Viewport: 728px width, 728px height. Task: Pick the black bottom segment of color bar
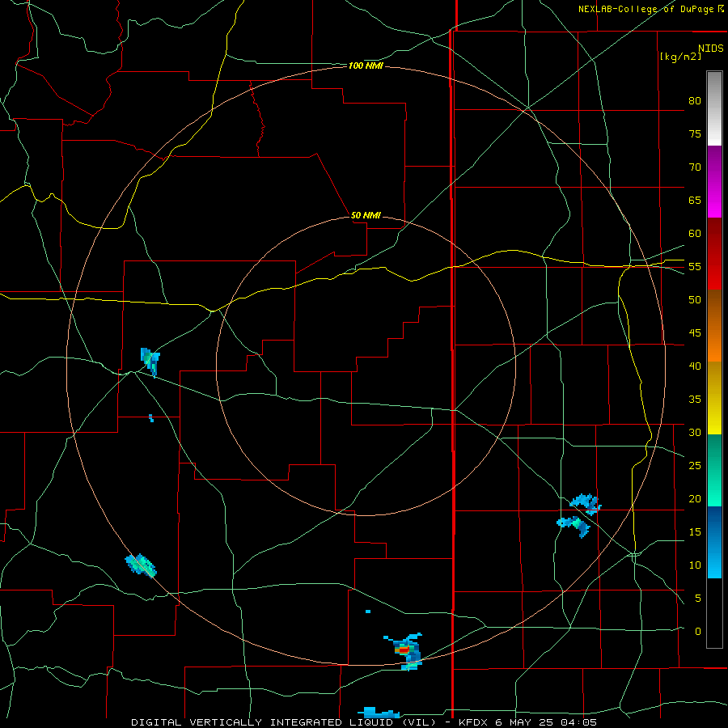(x=714, y=613)
